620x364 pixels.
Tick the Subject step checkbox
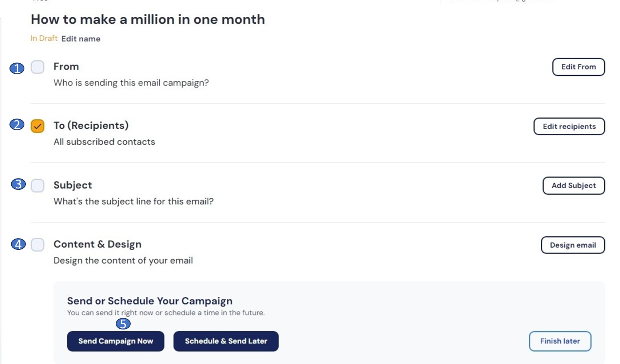(37, 185)
